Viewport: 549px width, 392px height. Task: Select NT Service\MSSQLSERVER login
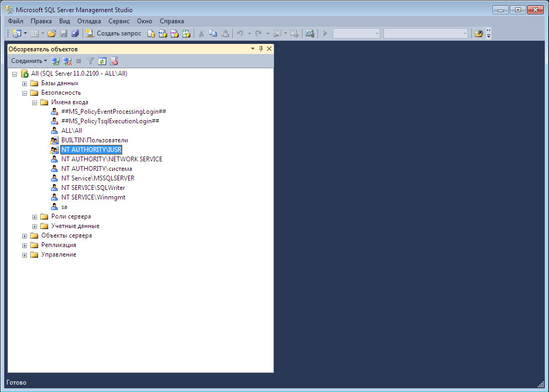coord(98,178)
